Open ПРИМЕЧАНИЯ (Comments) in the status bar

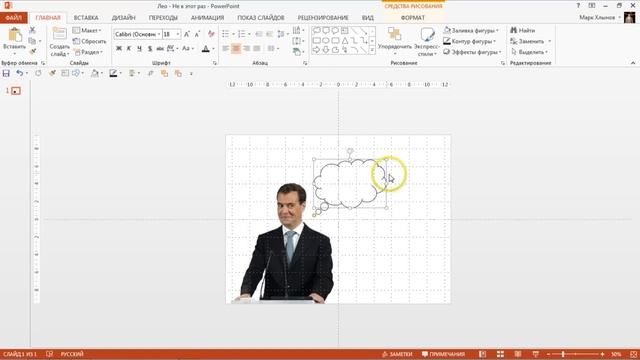click(x=443, y=354)
